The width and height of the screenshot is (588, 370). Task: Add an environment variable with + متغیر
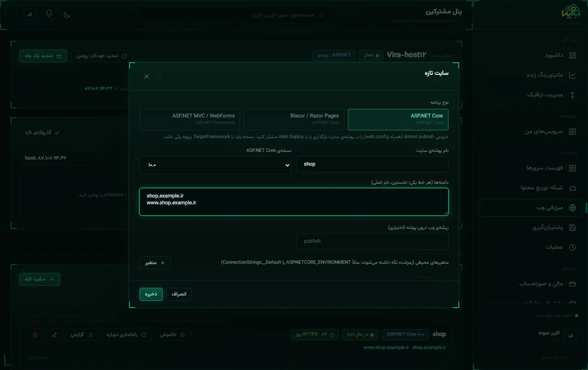(155, 263)
